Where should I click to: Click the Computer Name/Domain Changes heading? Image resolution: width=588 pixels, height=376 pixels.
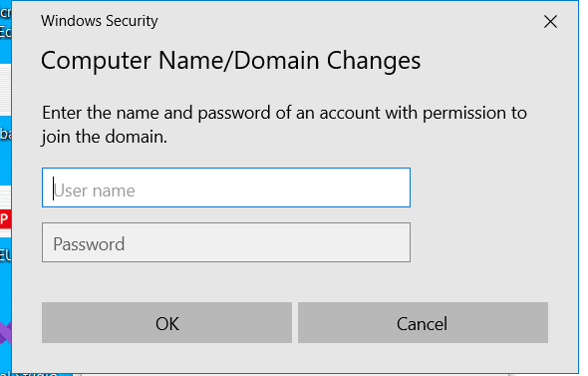pyautogui.click(x=230, y=61)
